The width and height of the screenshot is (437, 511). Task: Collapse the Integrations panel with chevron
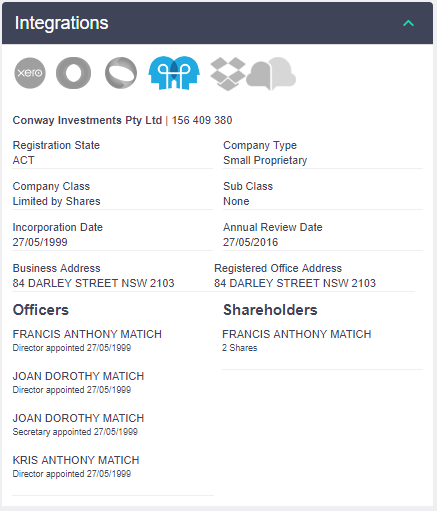[x=408, y=23]
